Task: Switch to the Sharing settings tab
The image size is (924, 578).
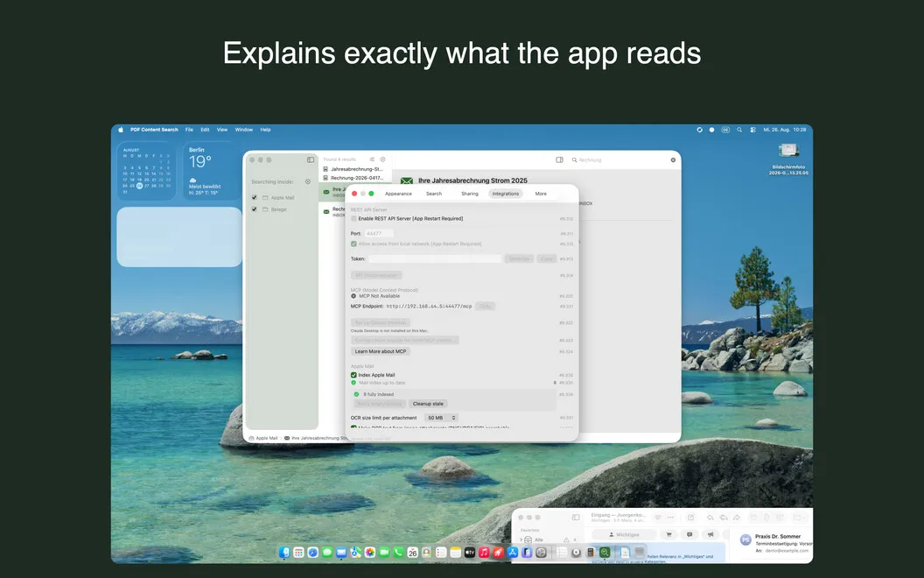Action: click(x=470, y=194)
